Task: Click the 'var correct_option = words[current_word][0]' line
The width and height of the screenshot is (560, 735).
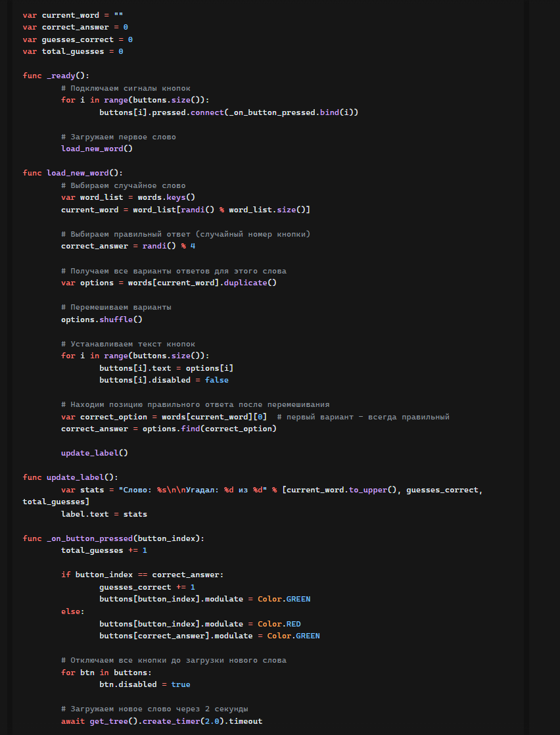Action: point(164,417)
